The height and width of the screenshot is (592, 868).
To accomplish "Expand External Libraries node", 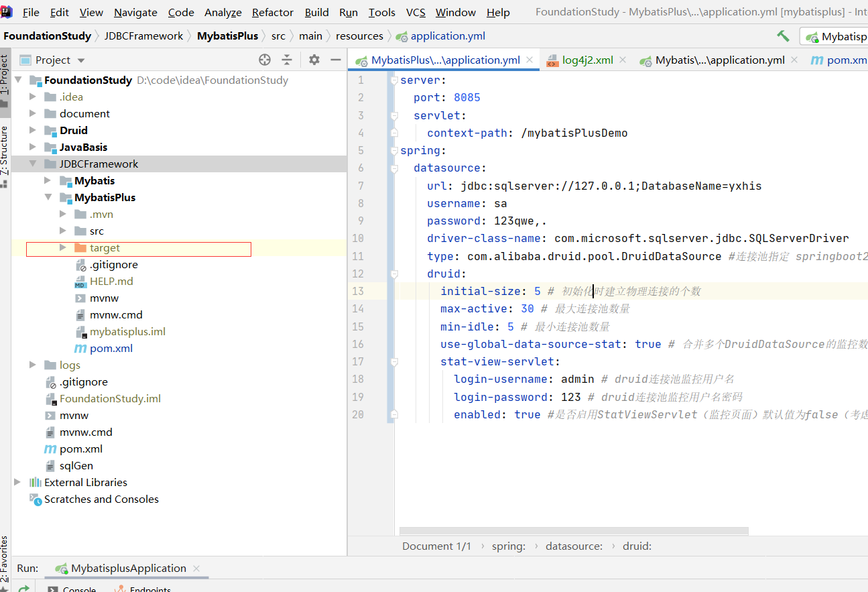I will 18,482.
